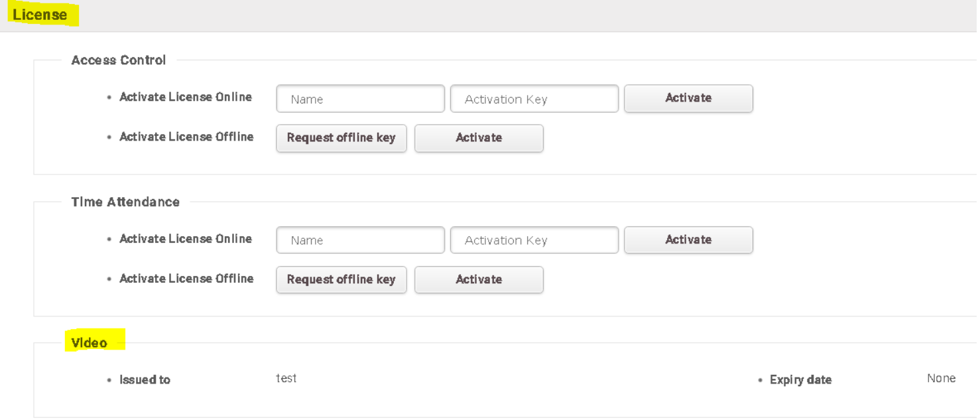This screenshot has width=980, height=420.
Task: Click the highlighted Video section title
Action: (x=90, y=343)
